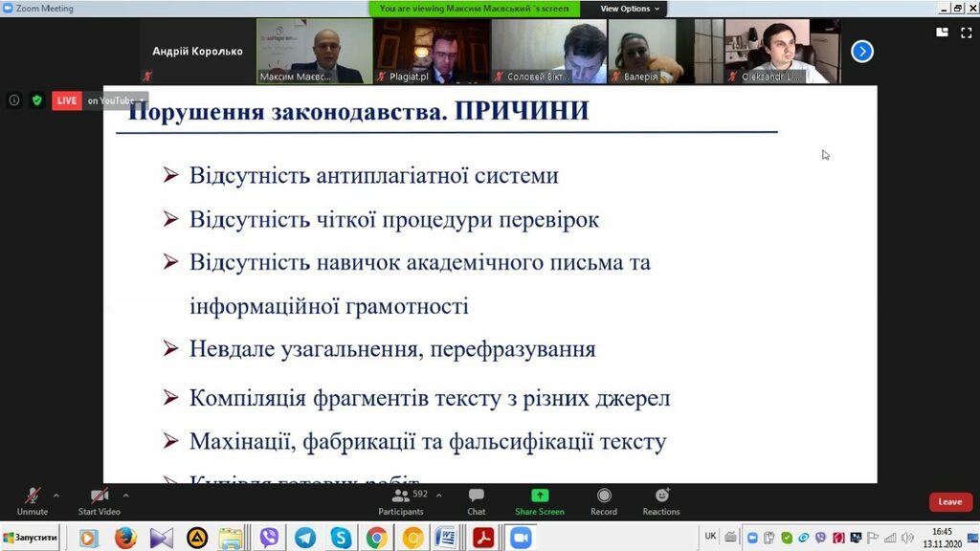Start Video in the Zoom toolbar
Screen dimensions: 980x551
100,499
